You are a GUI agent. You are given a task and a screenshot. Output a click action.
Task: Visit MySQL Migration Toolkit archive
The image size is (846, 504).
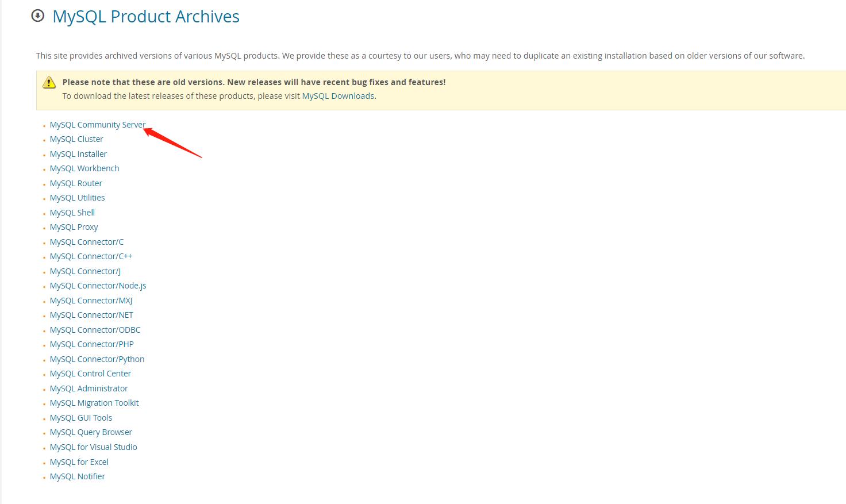[x=94, y=403]
